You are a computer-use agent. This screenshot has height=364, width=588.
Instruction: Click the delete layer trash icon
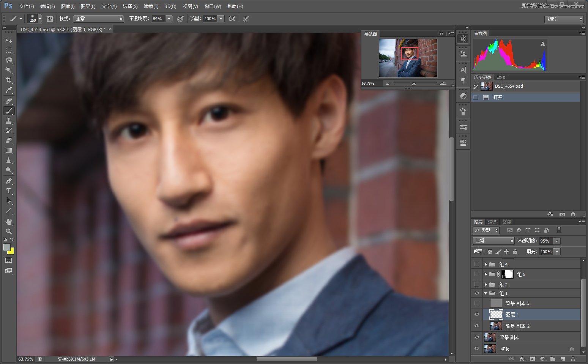pos(573,359)
